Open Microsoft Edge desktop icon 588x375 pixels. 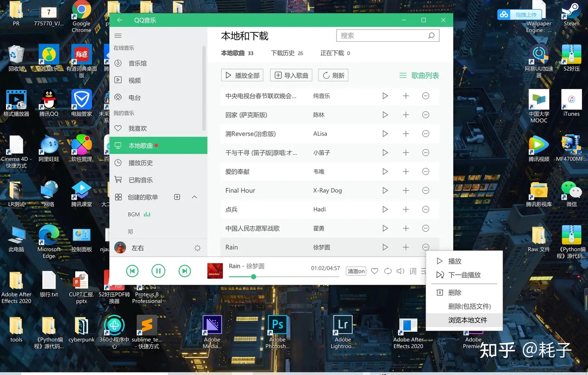click(49, 242)
